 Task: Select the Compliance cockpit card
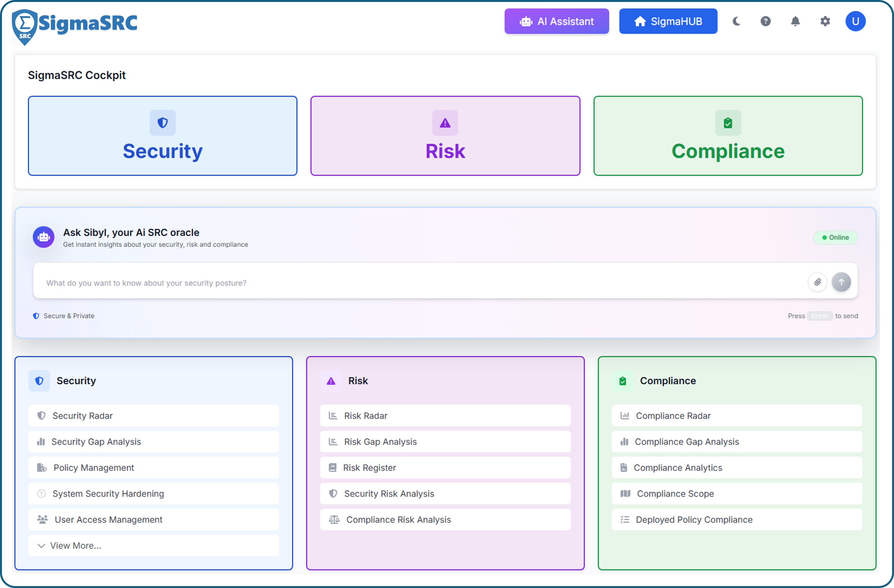tap(728, 136)
